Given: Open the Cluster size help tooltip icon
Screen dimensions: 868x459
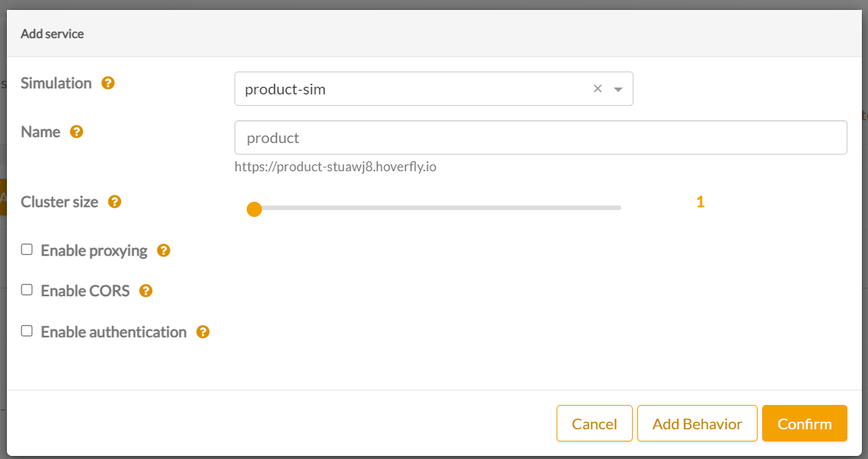Looking at the screenshot, I should [114, 202].
